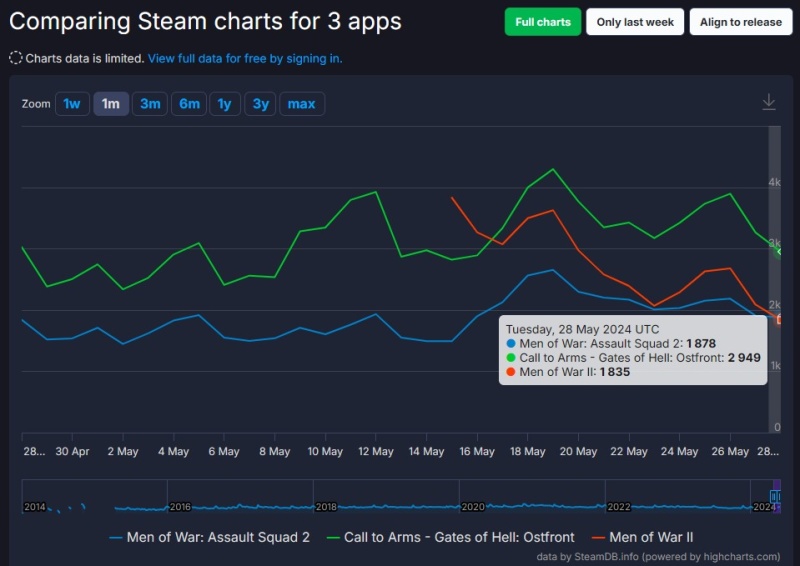
Task: Click the tooltip value 2 949 for Ostfront
Action: pos(744,358)
